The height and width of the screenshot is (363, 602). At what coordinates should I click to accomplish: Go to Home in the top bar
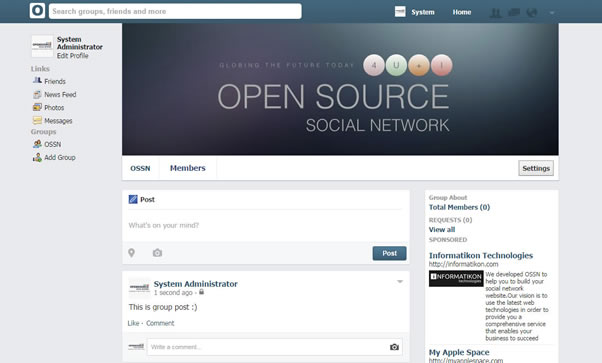click(x=461, y=12)
